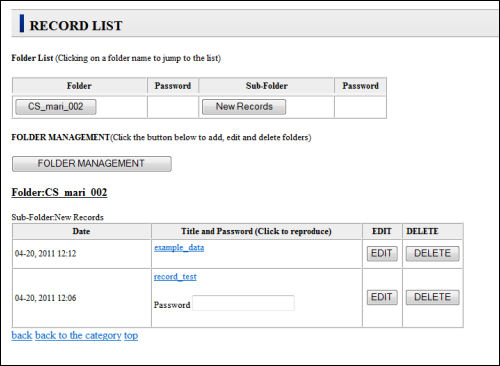The height and width of the screenshot is (366, 500).
Task: Click the Folder column header
Action: click(x=79, y=86)
